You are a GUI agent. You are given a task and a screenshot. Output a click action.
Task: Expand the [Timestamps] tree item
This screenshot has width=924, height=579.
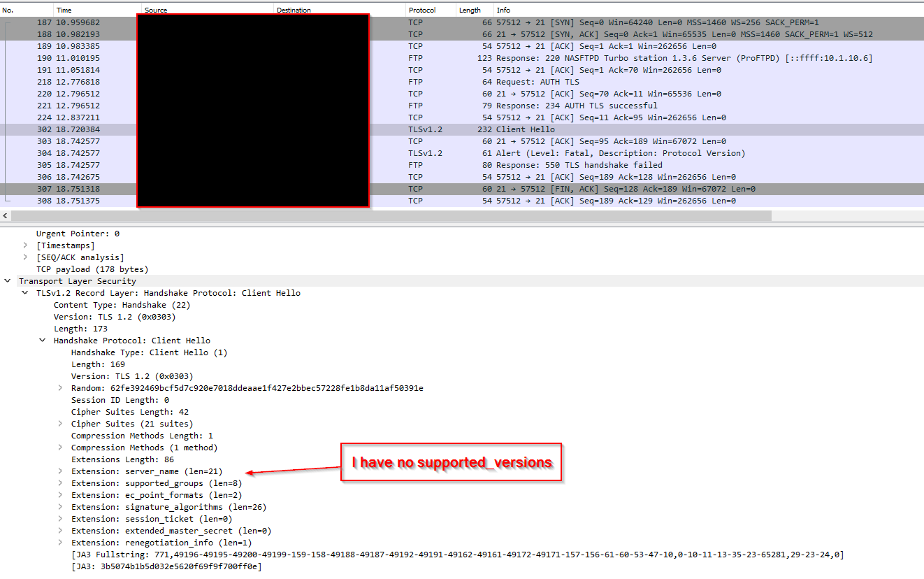[x=25, y=245]
